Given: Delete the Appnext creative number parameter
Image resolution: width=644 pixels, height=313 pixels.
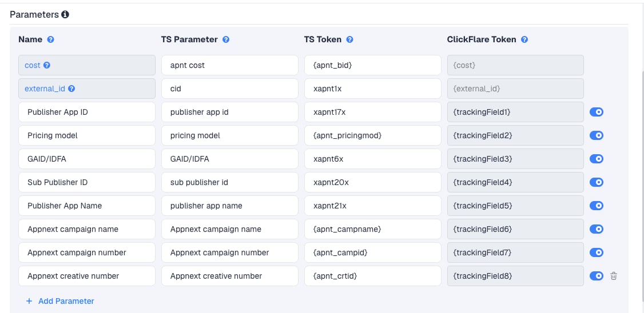Looking at the screenshot, I should click(614, 276).
